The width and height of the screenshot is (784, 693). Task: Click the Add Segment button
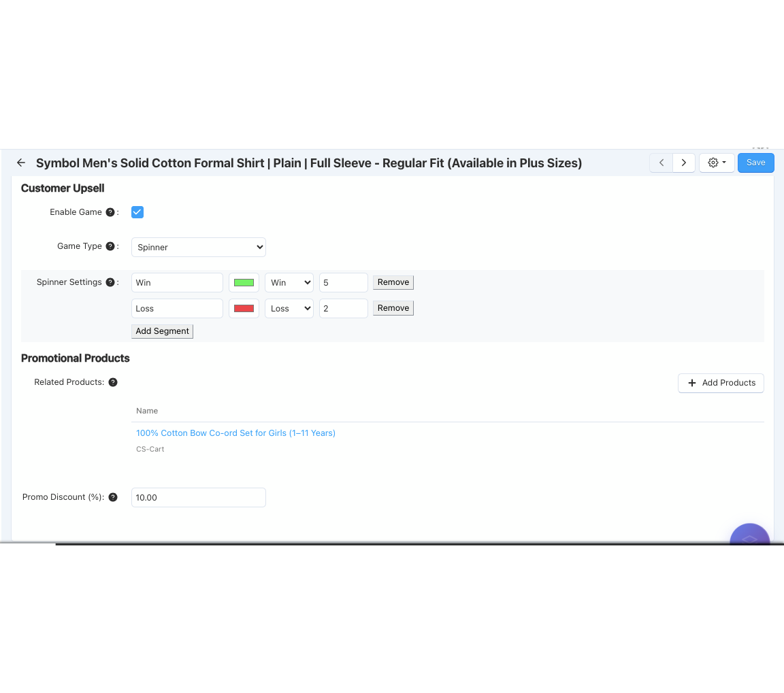[x=162, y=331]
